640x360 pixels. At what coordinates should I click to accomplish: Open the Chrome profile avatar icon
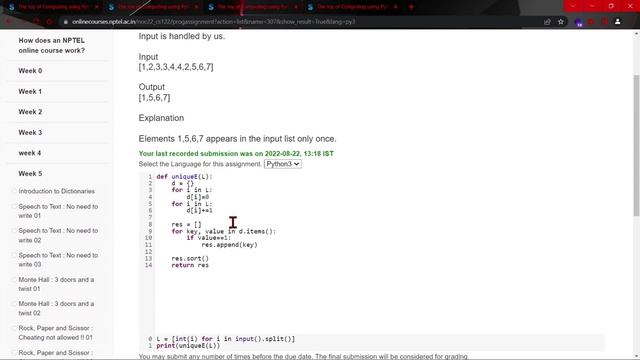point(618,22)
